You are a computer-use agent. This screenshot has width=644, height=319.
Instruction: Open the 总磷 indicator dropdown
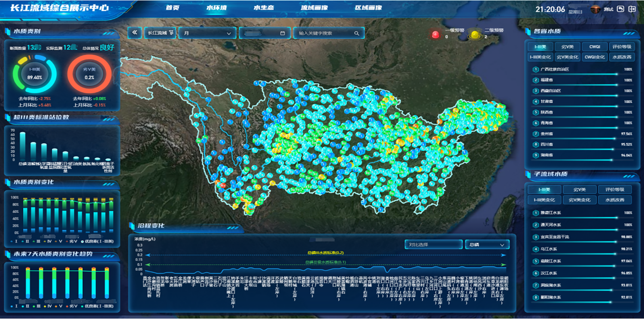(x=487, y=245)
